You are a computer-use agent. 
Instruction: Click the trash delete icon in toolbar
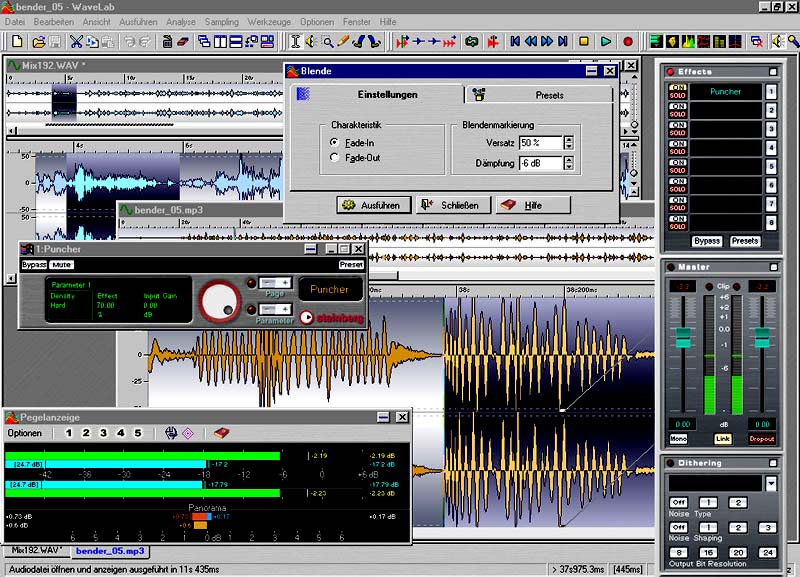pyautogui.click(x=167, y=42)
